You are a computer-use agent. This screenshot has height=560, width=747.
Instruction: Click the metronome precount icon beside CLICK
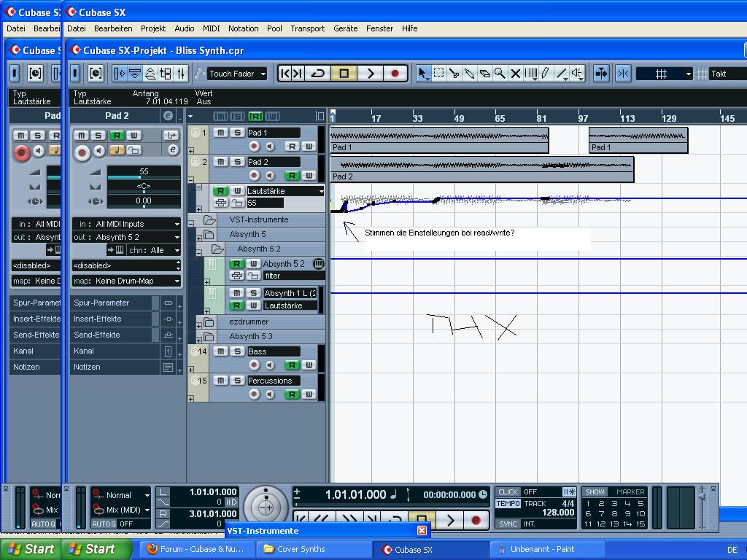[x=569, y=492]
